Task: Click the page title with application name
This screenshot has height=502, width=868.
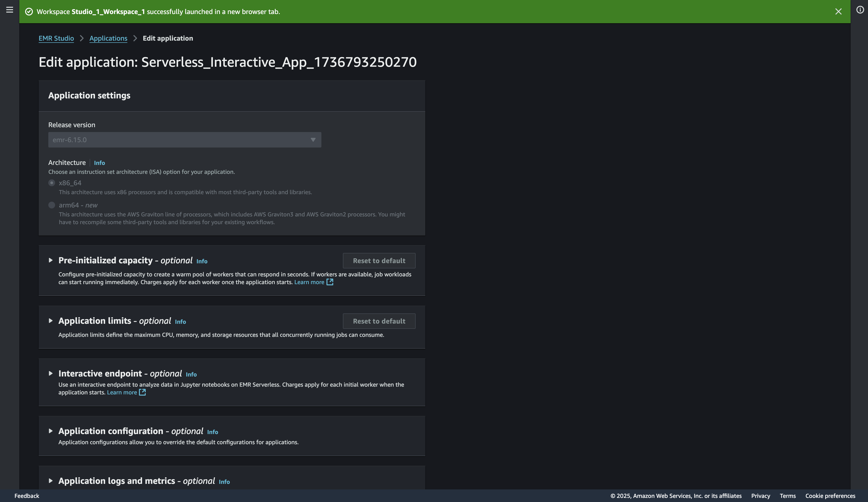Action: pos(228,62)
